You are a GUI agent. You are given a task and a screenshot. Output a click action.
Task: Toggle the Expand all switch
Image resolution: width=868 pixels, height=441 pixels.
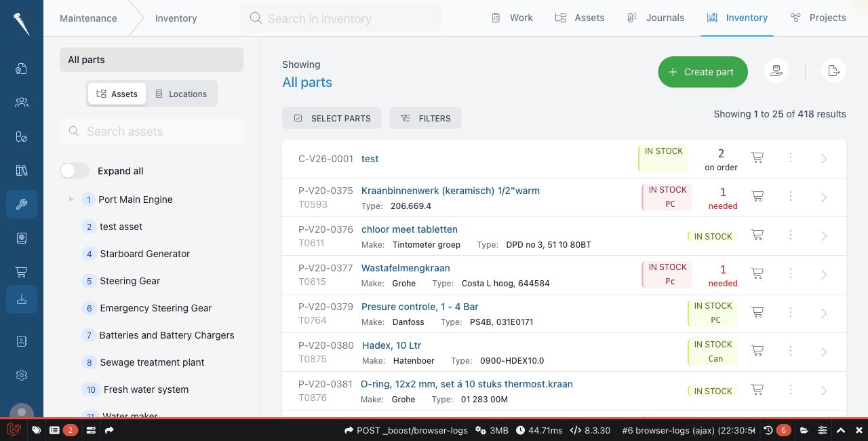pyautogui.click(x=75, y=171)
